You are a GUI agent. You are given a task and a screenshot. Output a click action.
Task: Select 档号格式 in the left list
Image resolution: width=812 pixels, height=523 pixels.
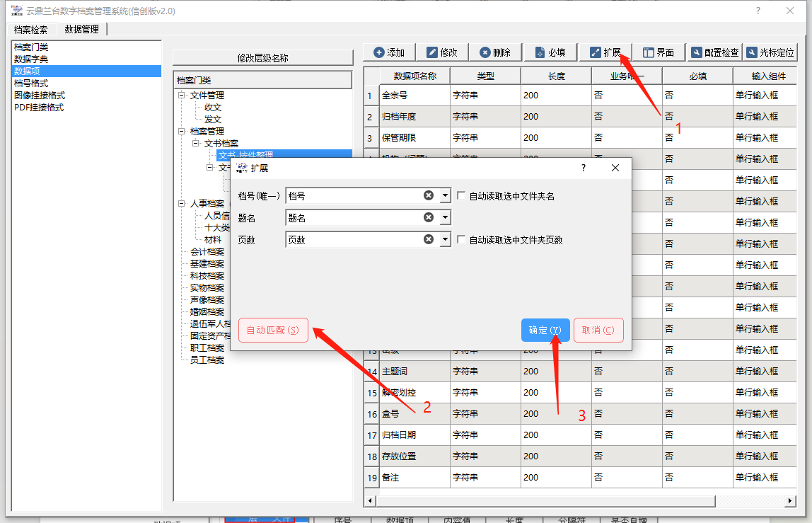(31, 83)
